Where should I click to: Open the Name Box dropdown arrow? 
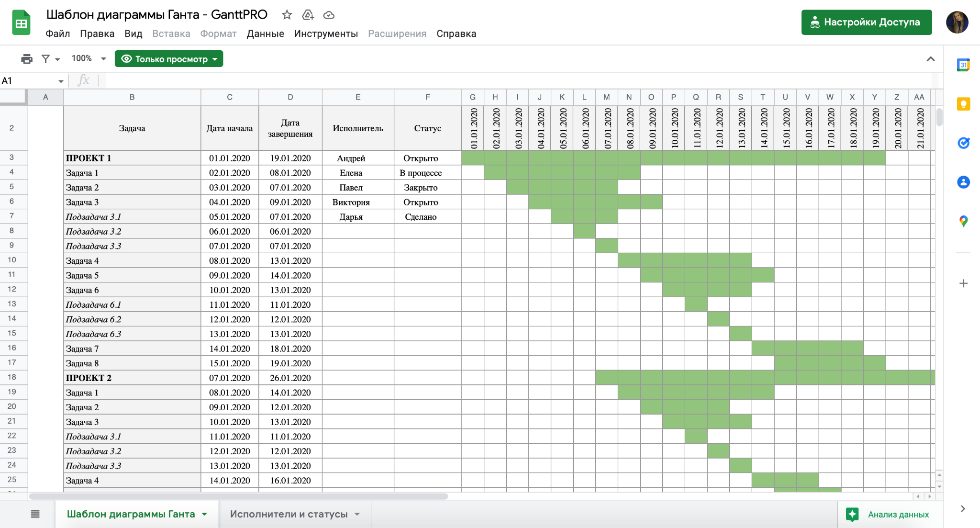[x=61, y=81]
